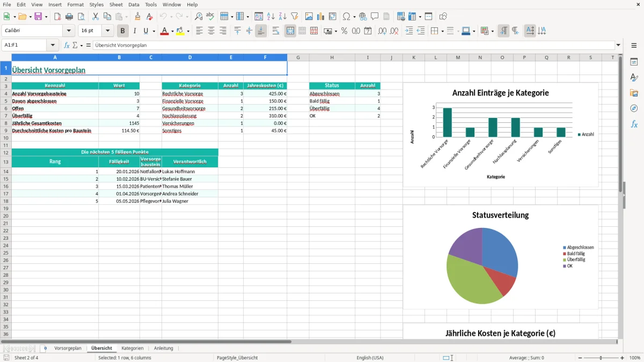
Task: Open the sidebar Gallery deck
Action: click(634, 93)
